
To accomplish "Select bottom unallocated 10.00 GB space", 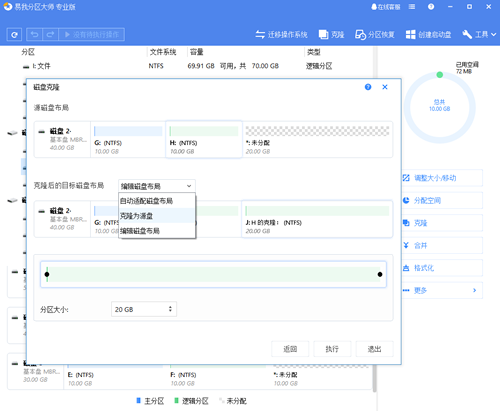I will tap(321, 377).
